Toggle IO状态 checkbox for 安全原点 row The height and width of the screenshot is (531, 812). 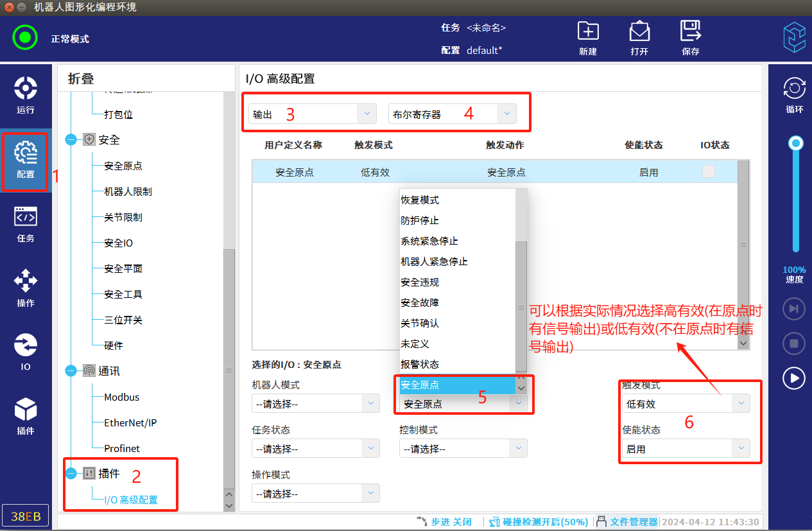pos(708,172)
